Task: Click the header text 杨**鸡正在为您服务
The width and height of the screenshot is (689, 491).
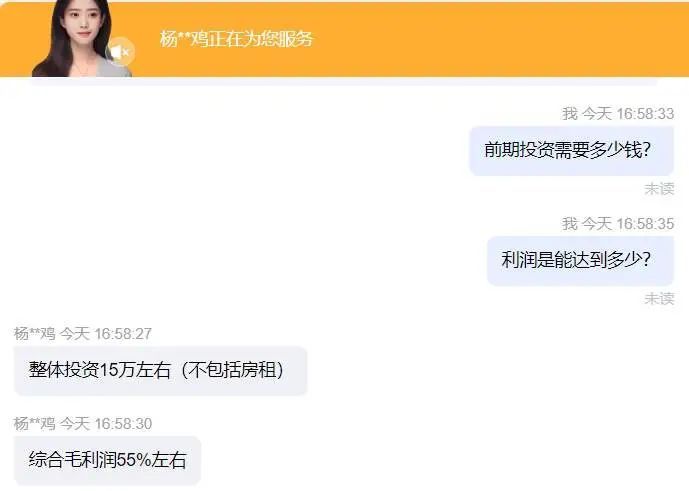Action: (236, 39)
